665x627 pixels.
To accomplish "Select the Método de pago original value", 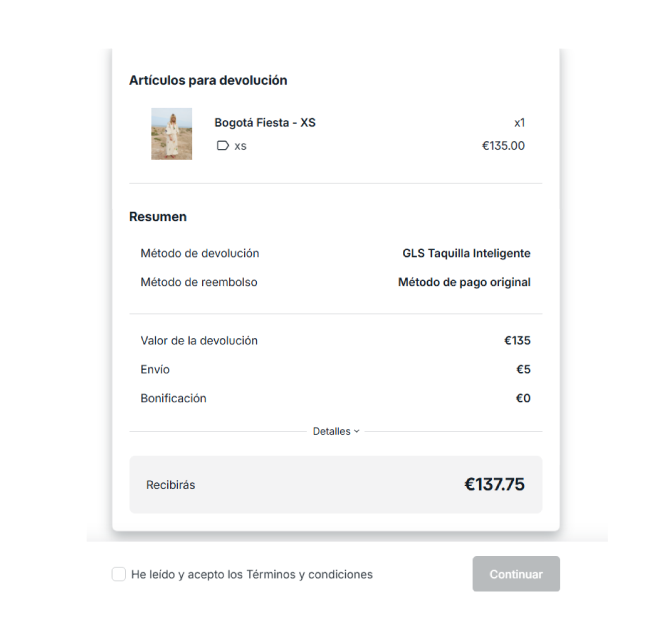I will [x=464, y=283].
